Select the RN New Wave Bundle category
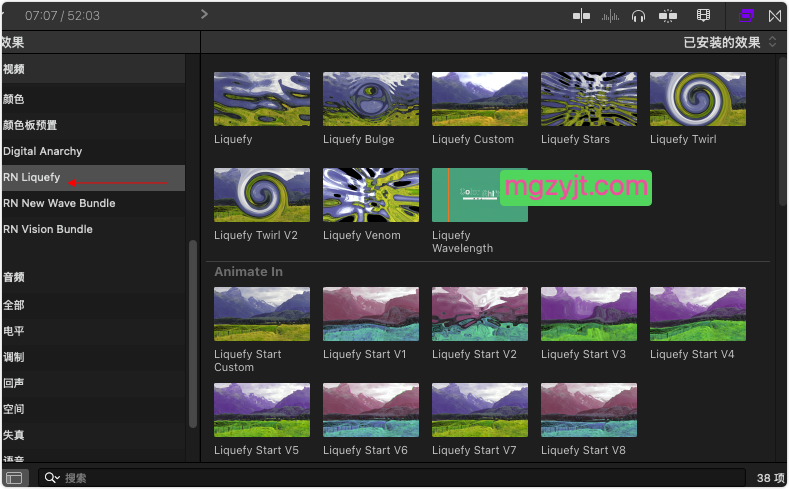 pyautogui.click(x=93, y=203)
